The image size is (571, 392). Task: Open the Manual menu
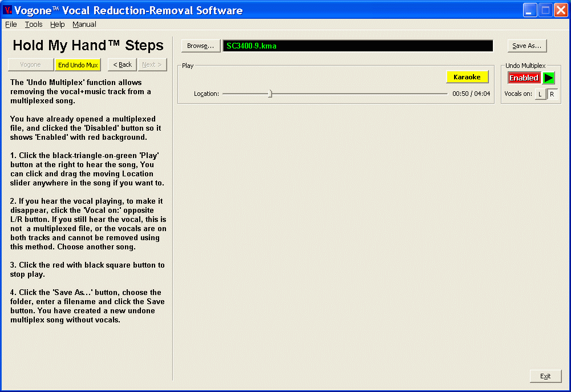[84, 25]
